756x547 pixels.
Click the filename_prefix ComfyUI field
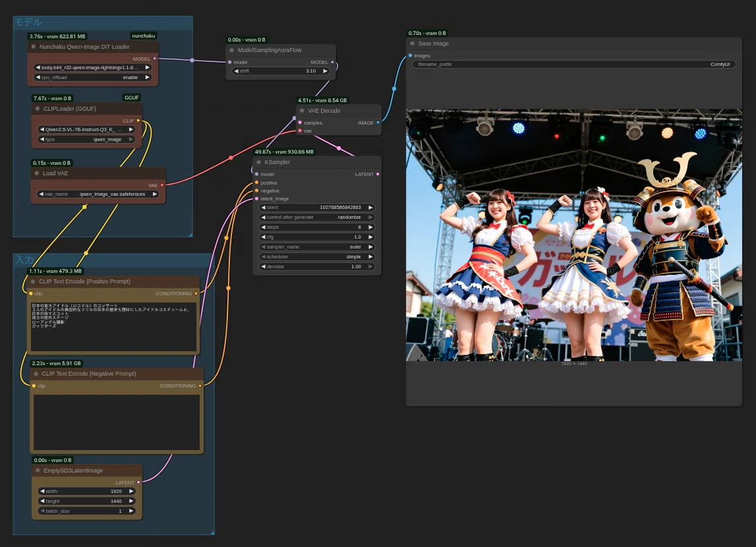(x=573, y=64)
